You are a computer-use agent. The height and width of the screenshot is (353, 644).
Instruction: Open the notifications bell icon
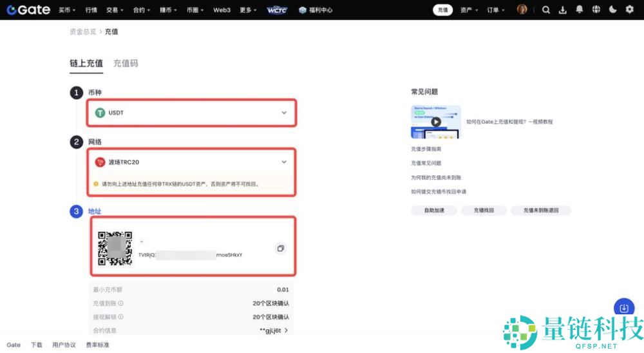580,10
